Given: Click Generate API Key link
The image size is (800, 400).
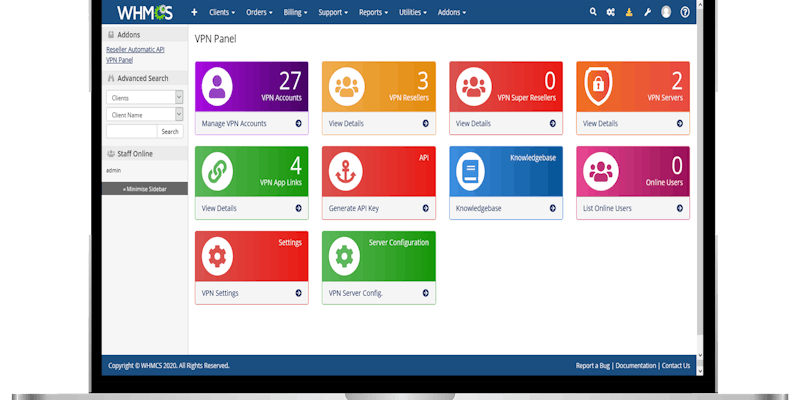Looking at the screenshot, I should [x=354, y=208].
